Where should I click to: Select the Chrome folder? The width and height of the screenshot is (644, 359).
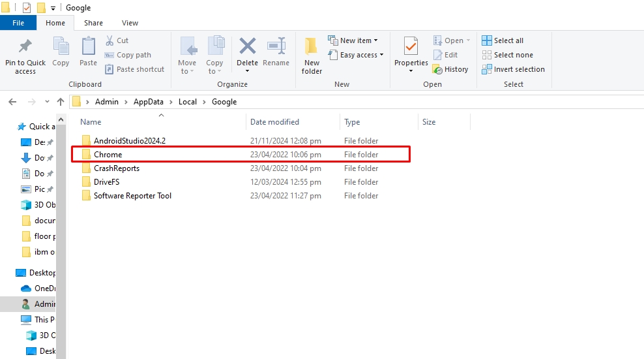coord(241,155)
